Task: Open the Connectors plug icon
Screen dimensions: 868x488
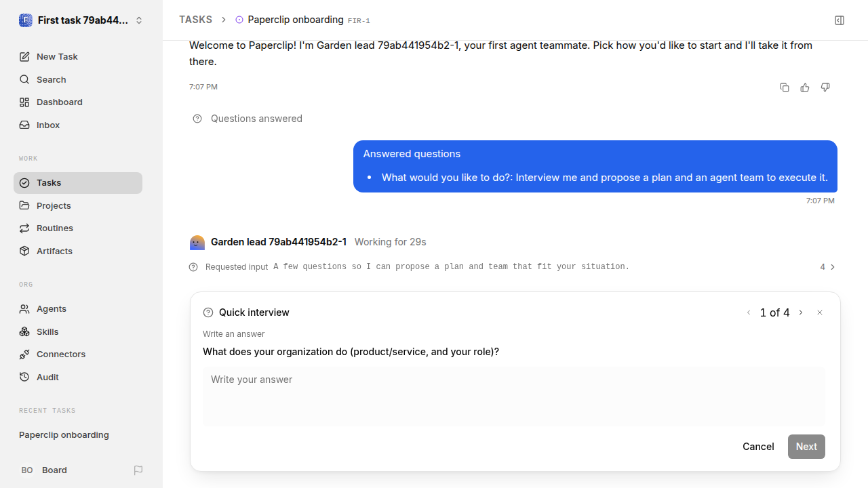Action: (x=24, y=354)
